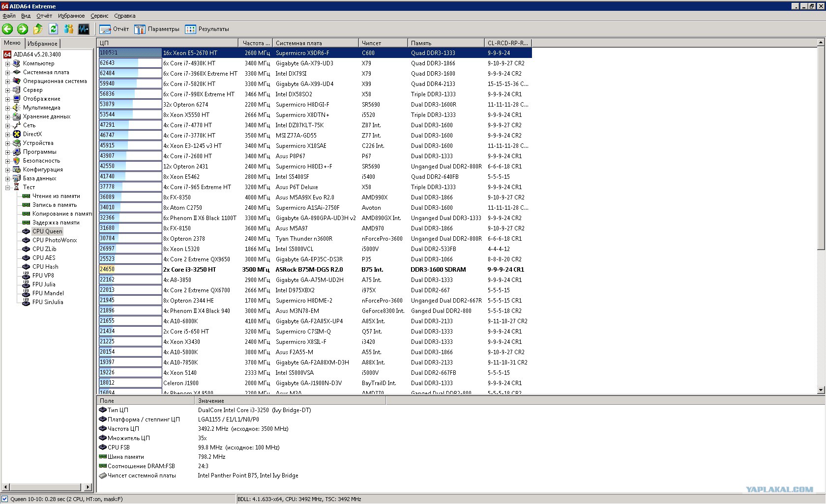The width and height of the screenshot is (826, 504).
Task: Sort by the Частота column header
Action: click(255, 43)
